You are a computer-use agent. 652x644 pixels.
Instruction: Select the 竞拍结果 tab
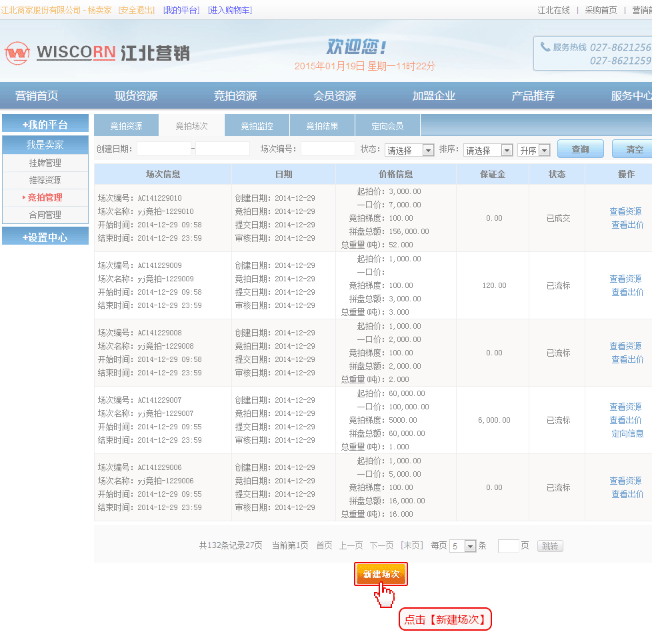[x=322, y=126]
